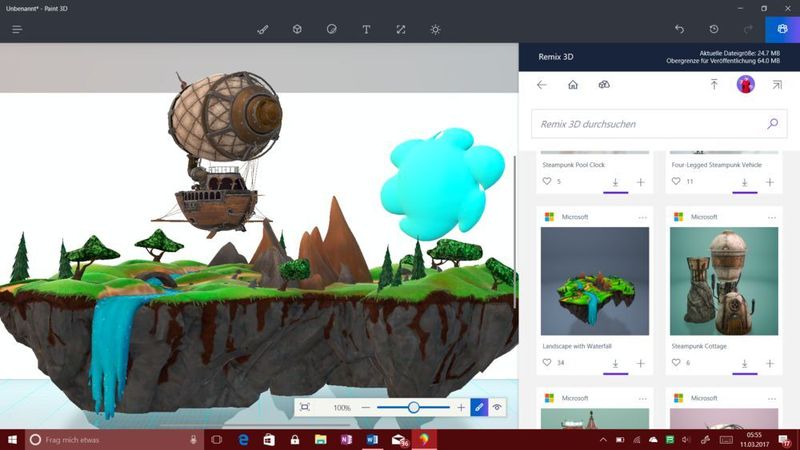Open the Stickers tool
The width and height of the screenshot is (800, 450).
(332, 30)
